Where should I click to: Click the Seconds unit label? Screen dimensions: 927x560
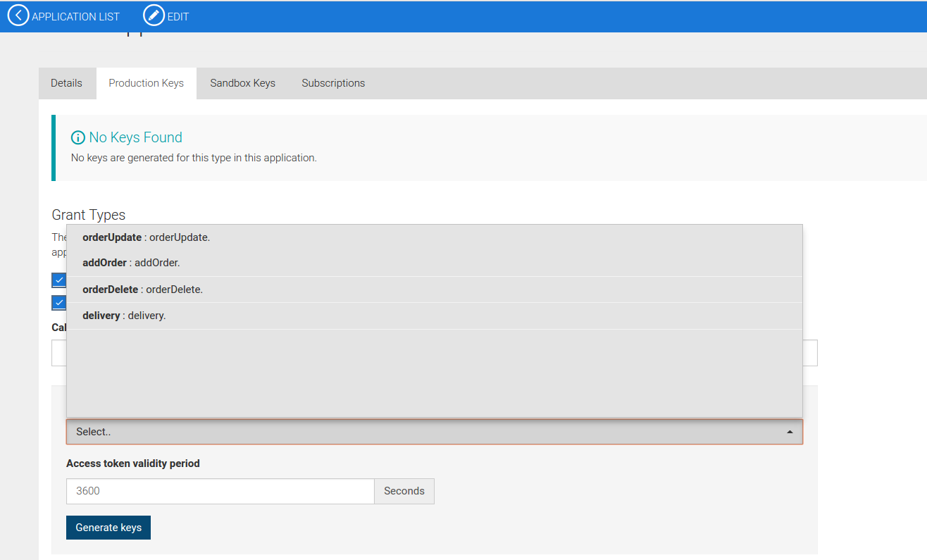(x=404, y=491)
